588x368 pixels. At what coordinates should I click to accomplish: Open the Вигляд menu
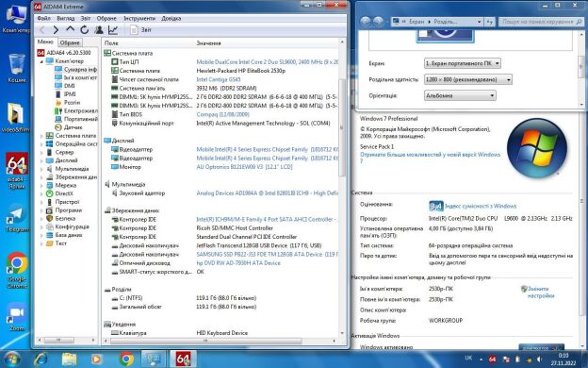coord(66,18)
